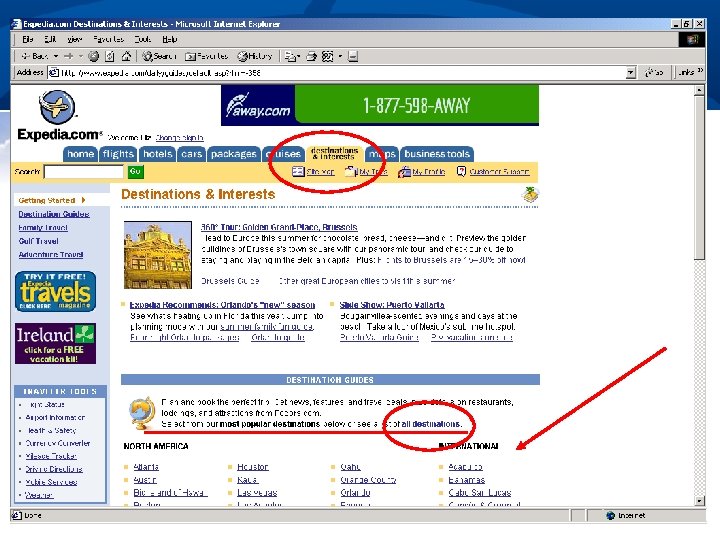Click the Refresh page icon
This screenshot has width=720, height=540.
110,56
